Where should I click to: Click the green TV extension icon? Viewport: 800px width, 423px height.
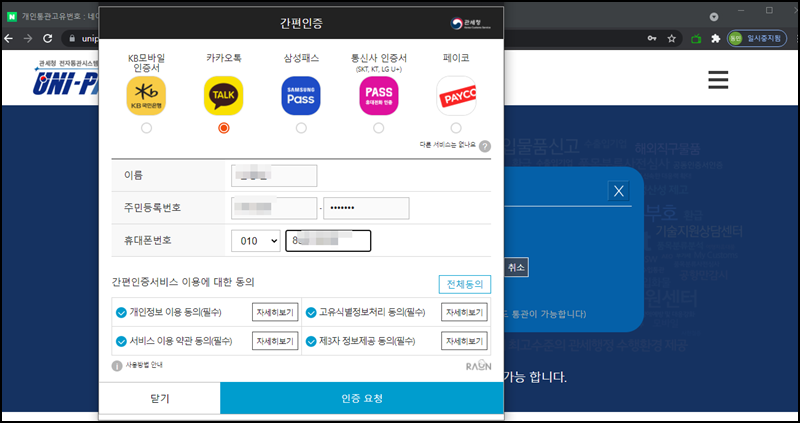[696, 38]
